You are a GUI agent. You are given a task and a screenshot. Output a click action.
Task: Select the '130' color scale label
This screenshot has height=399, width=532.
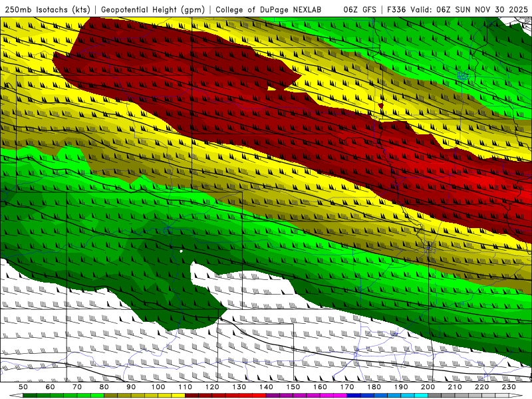(239, 387)
